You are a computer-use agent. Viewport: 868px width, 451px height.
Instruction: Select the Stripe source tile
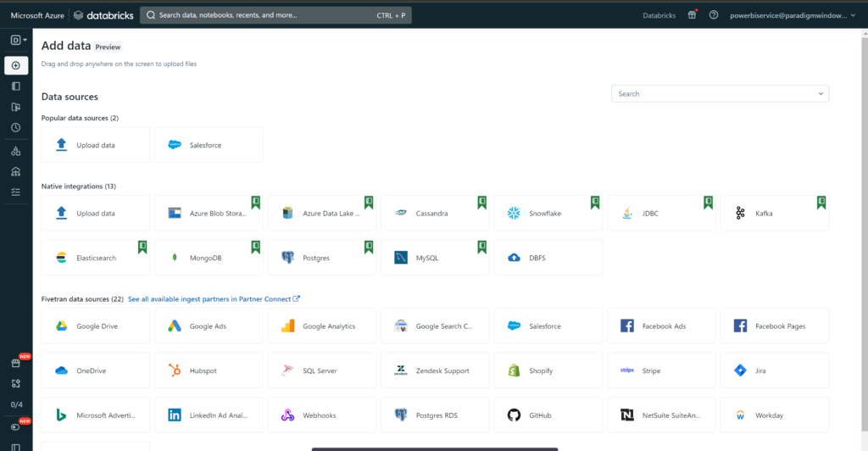[661, 370]
